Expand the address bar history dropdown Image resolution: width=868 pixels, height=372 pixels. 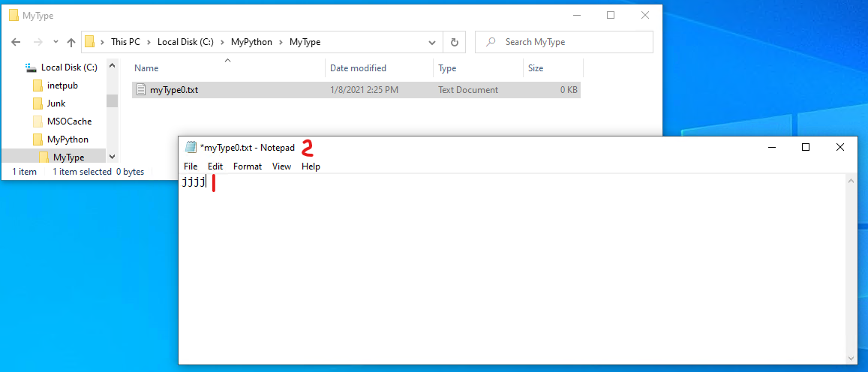coord(432,42)
